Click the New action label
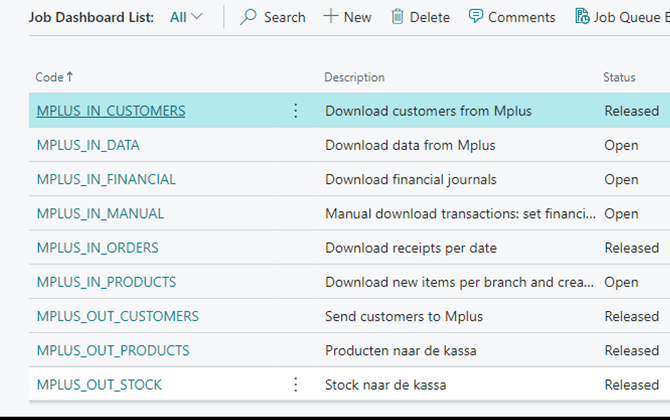The height and width of the screenshot is (420, 670). (x=358, y=17)
